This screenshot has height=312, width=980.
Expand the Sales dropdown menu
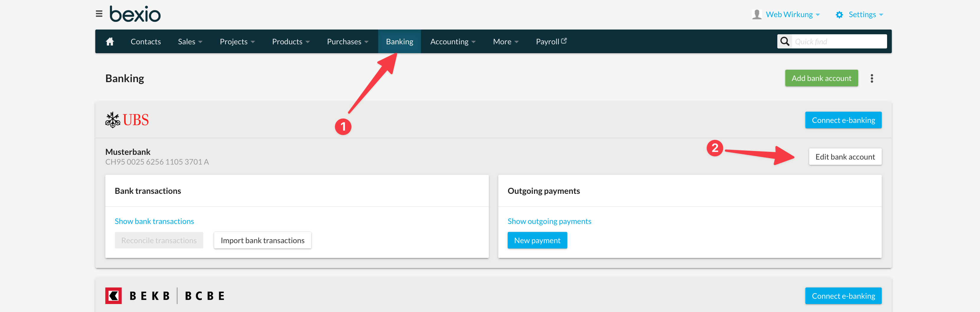(190, 42)
